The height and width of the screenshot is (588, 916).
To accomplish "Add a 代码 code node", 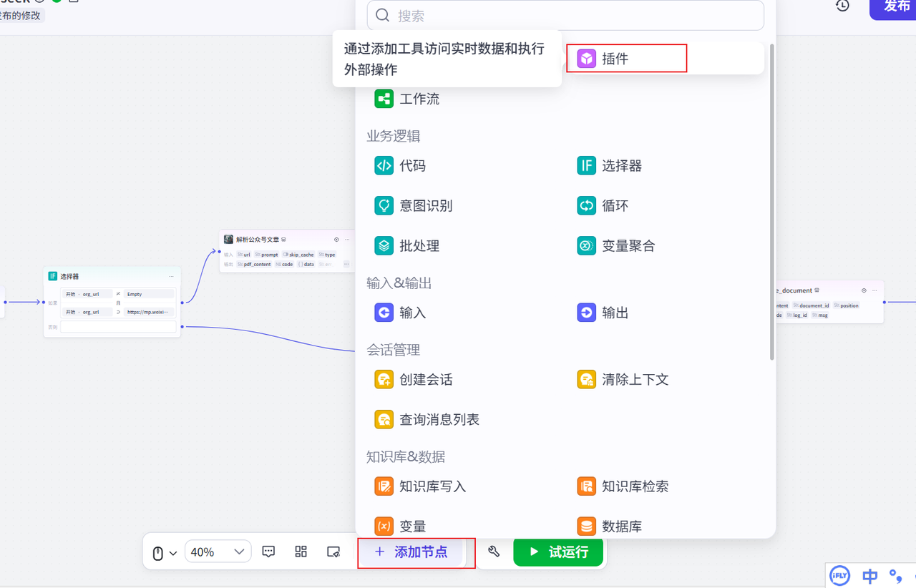I will coord(400,165).
